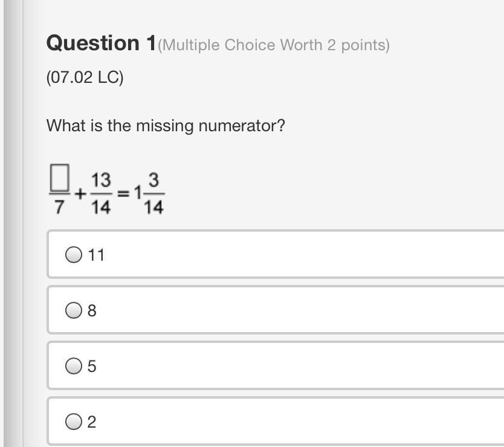Select the radio button for answer 11
This screenshot has height=447, width=504.
(x=74, y=255)
